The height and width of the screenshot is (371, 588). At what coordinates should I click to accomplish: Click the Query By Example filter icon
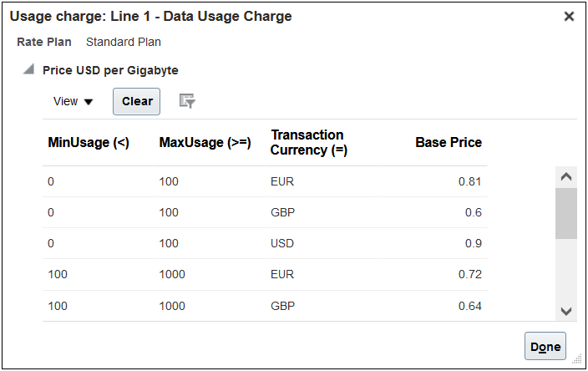(x=188, y=101)
